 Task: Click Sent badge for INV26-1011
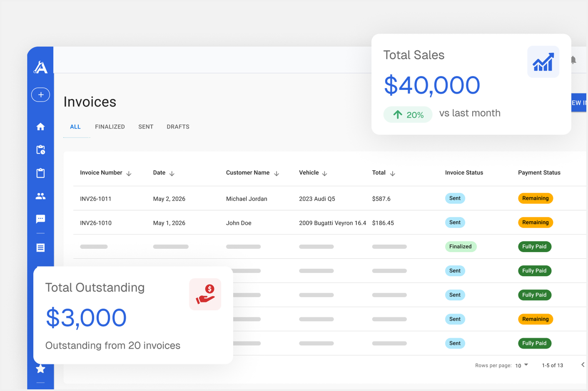(455, 198)
